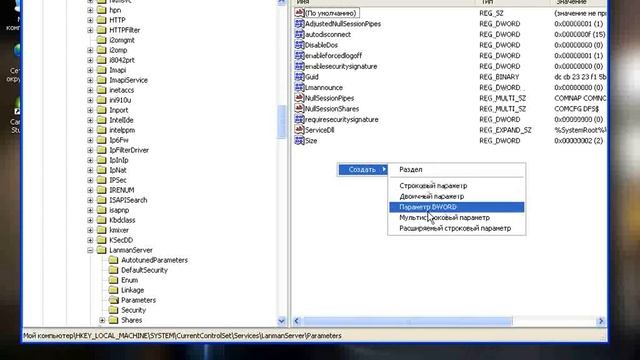Expand the ISAPISearch key
Viewport: 640px width, 360px height.
tap(90, 200)
